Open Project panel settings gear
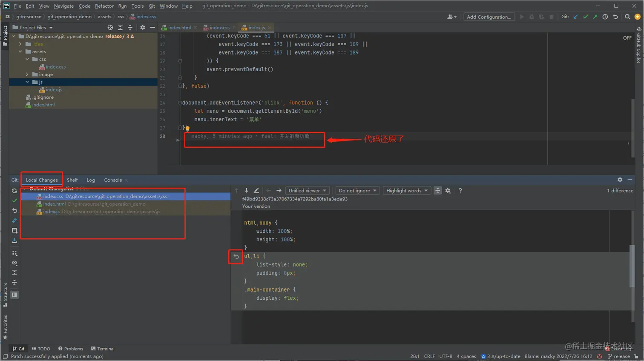Screen dimensions: 644x361 click(x=143, y=28)
